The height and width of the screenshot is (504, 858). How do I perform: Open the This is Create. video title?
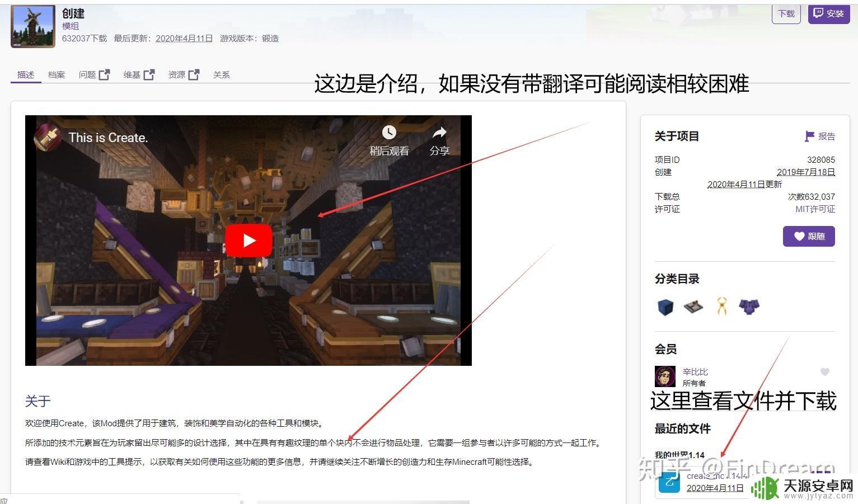(108, 138)
